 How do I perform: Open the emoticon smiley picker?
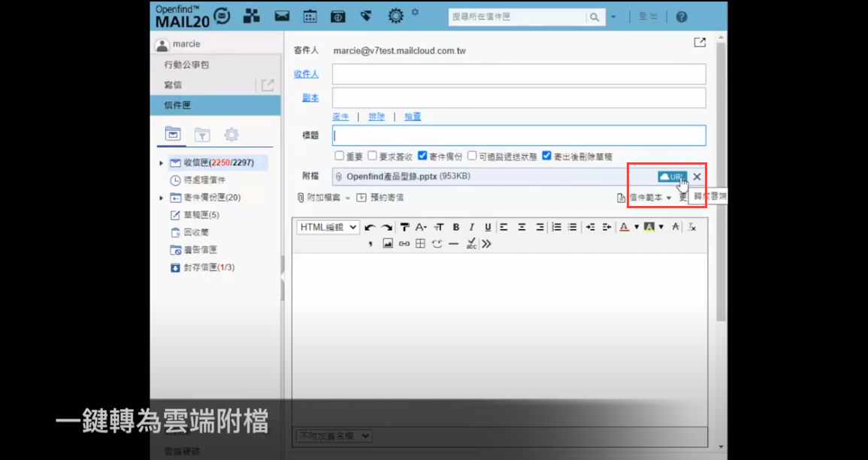pyautogui.click(x=437, y=244)
